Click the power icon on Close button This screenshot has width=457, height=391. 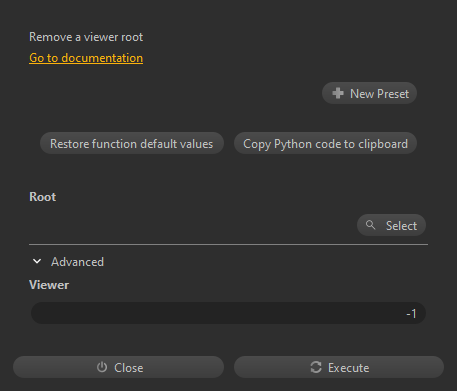point(102,367)
